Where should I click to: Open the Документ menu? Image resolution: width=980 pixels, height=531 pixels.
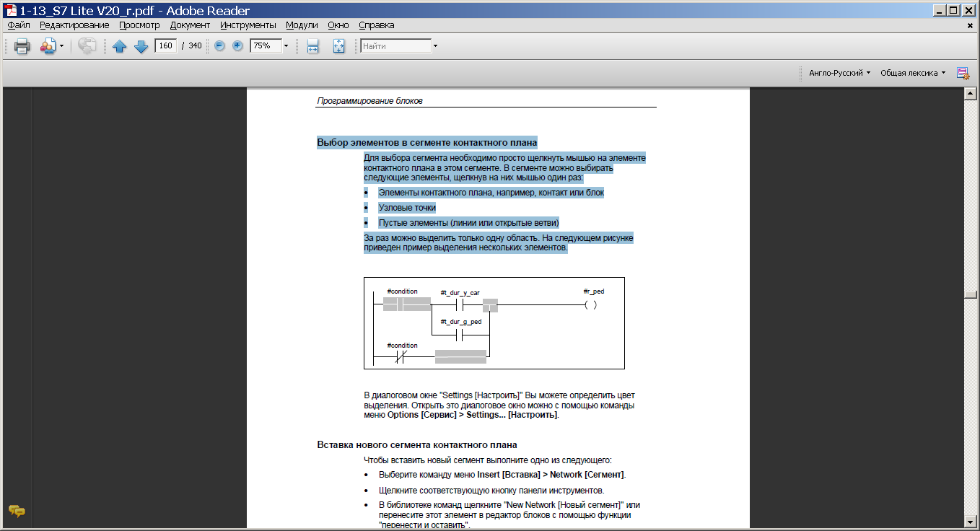pos(190,25)
